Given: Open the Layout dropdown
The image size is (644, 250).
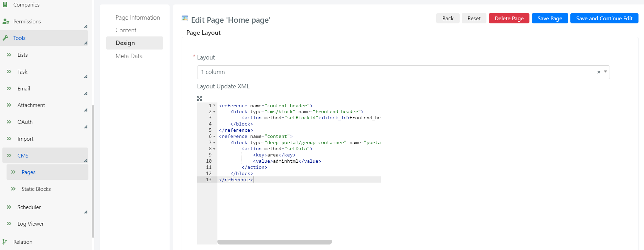Looking at the screenshot, I should pos(403,72).
